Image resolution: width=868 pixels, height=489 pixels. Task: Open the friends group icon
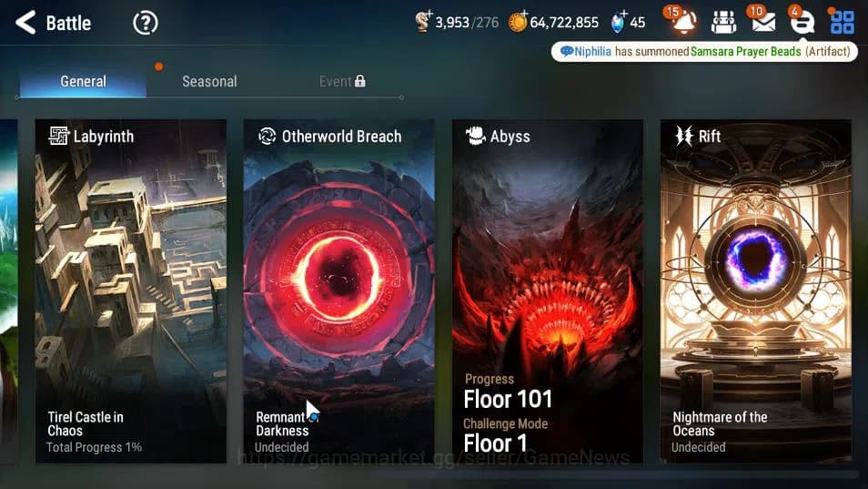(x=723, y=22)
